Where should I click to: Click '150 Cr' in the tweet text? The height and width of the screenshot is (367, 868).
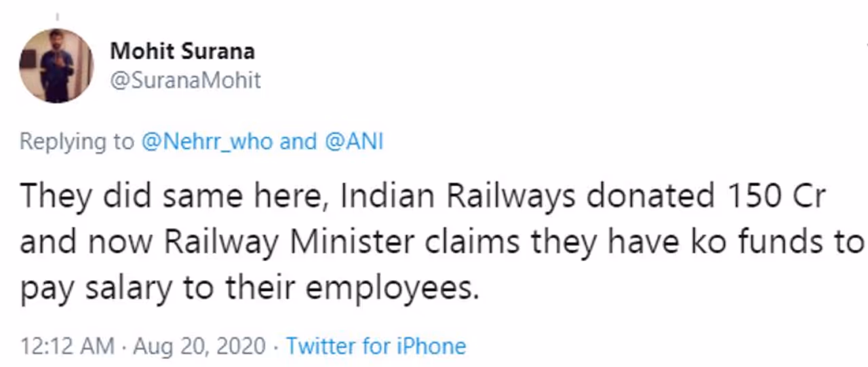(x=770, y=197)
